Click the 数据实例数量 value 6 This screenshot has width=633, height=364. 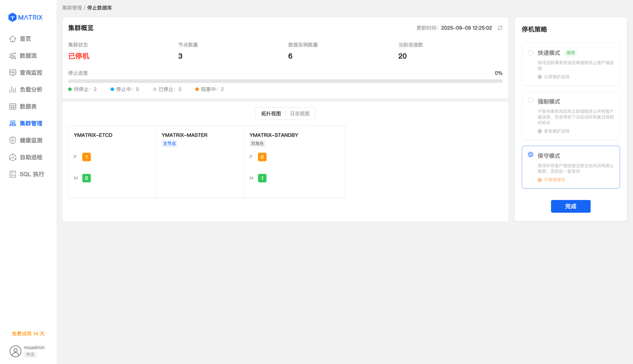point(290,56)
